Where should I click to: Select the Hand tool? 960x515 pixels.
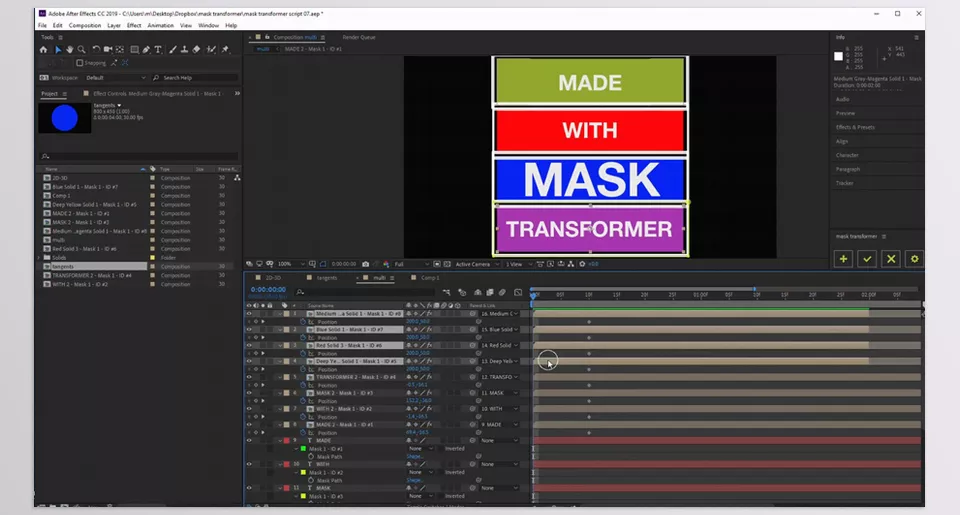pos(70,50)
